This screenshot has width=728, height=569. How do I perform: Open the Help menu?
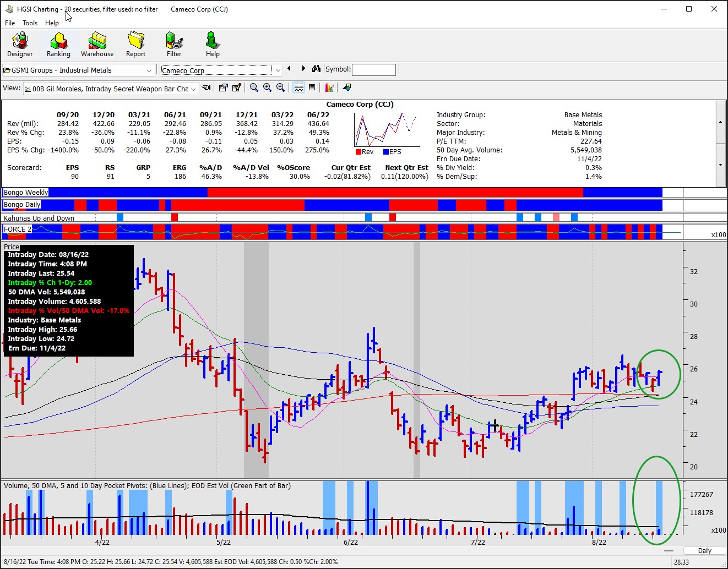tap(52, 23)
